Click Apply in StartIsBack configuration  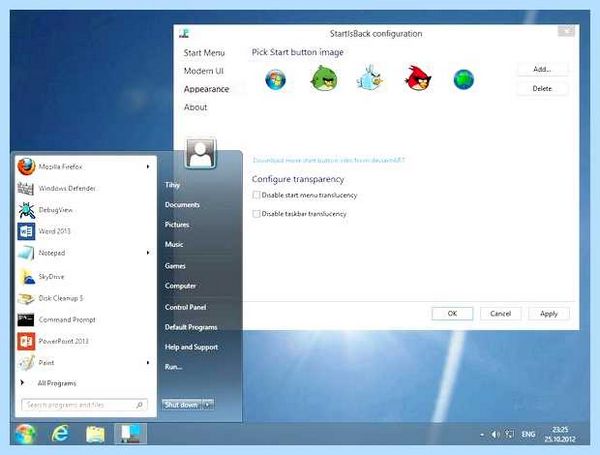(549, 313)
